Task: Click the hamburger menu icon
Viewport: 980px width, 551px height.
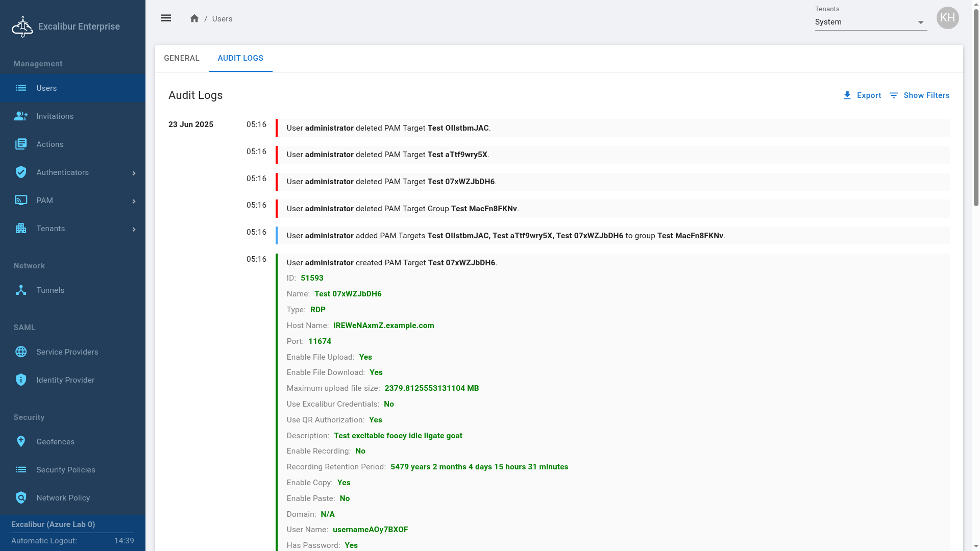Action: 166,18
